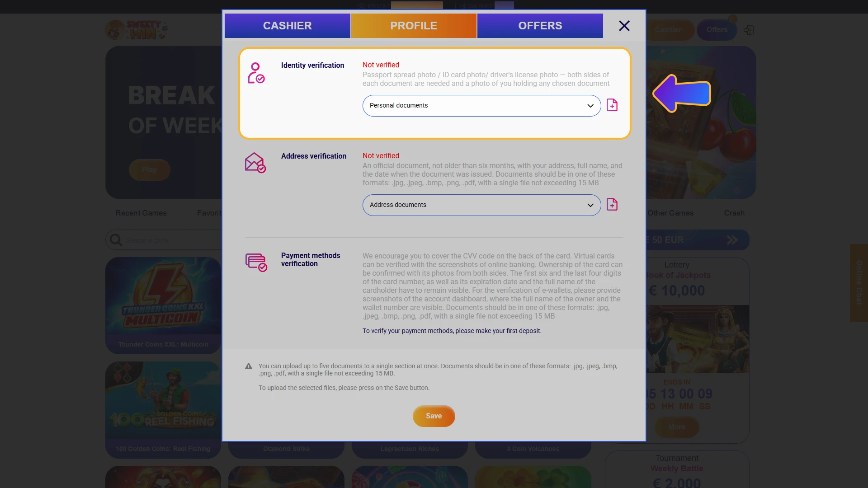Viewport: 868px width, 488px height.
Task: Click the Book of Jackpots lottery title
Action: click(x=678, y=276)
